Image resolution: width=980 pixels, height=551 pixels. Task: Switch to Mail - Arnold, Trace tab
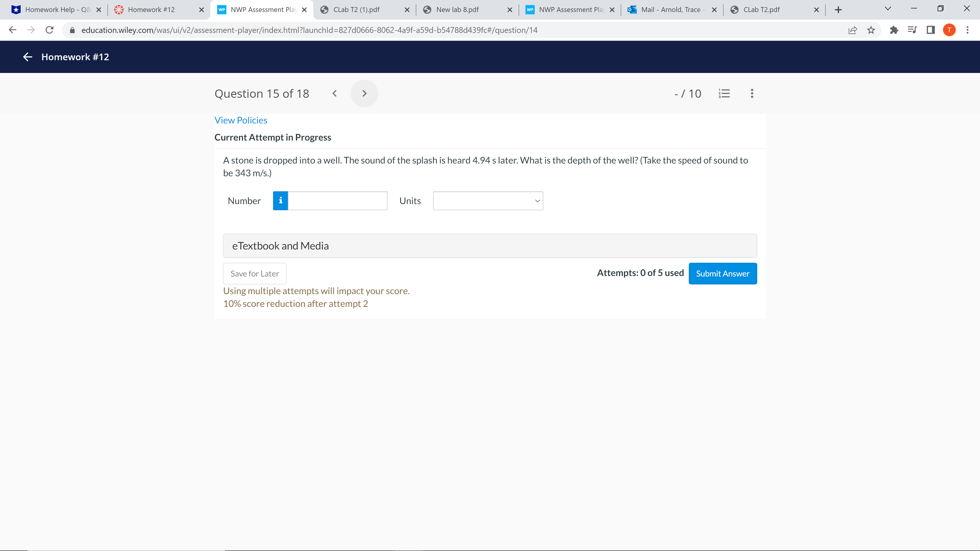(x=670, y=10)
